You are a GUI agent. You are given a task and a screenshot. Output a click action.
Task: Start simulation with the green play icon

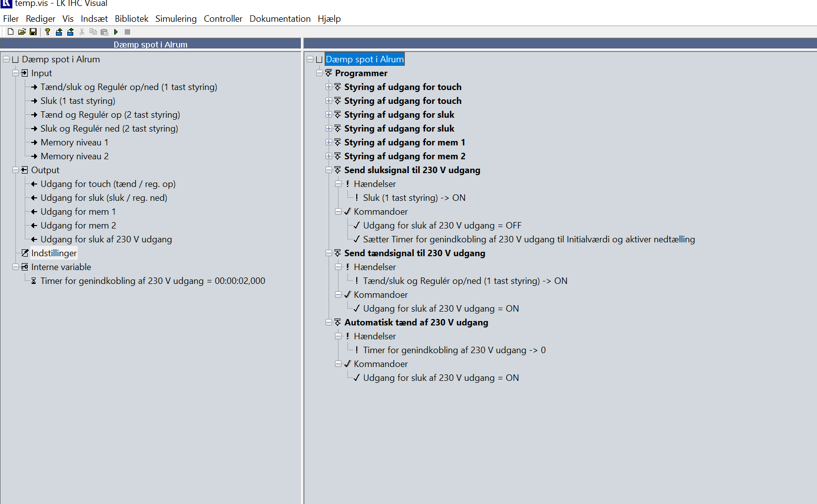tap(116, 32)
